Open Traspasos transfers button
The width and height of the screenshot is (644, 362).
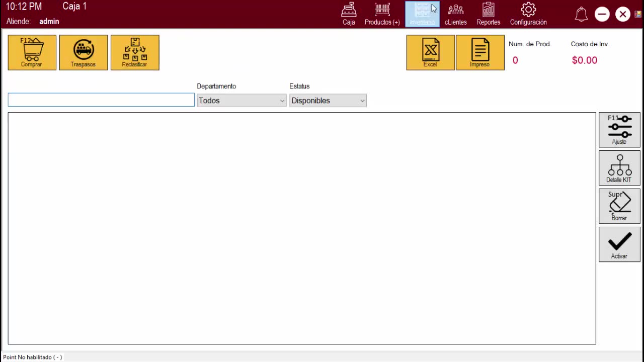point(84,52)
